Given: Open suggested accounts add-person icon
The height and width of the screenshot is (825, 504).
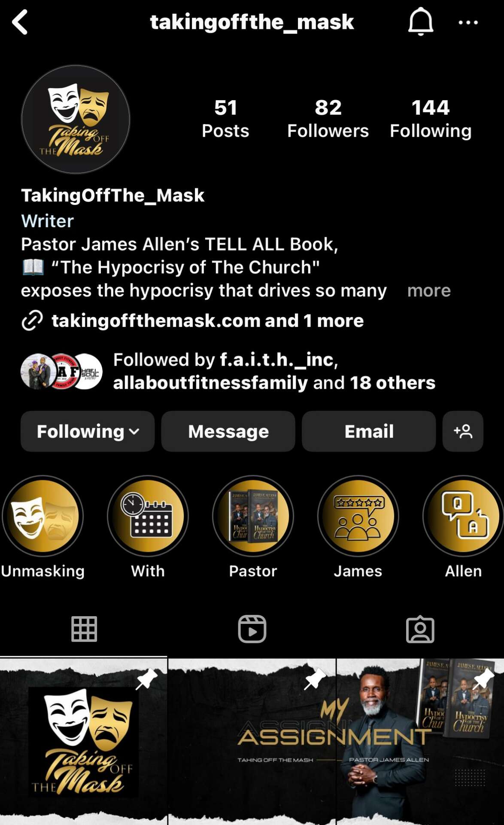Looking at the screenshot, I should coord(463,431).
